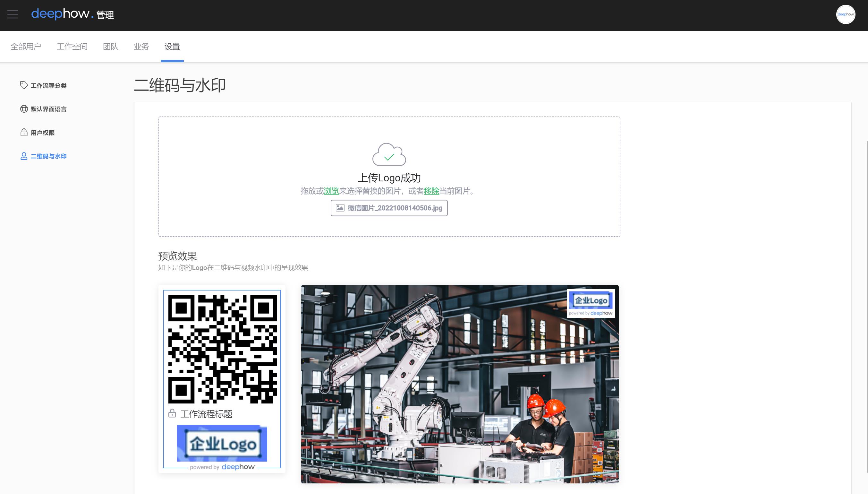
Task: Click the 企业Logo image under QR code
Action: point(222,443)
